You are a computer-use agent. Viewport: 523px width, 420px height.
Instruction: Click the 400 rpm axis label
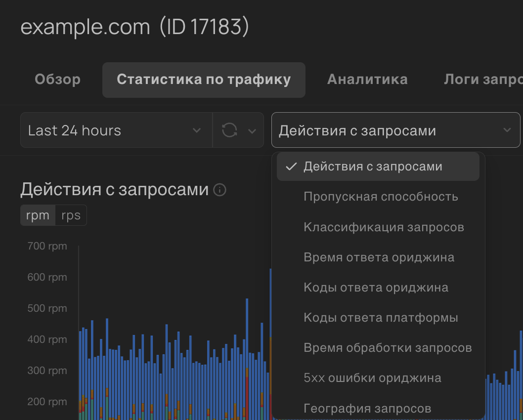pyautogui.click(x=47, y=339)
